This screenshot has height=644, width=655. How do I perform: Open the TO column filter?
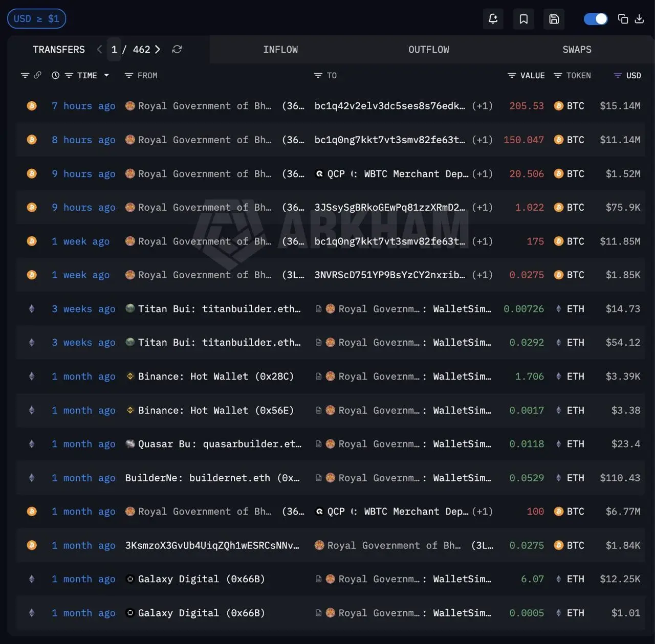tap(318, 75)
